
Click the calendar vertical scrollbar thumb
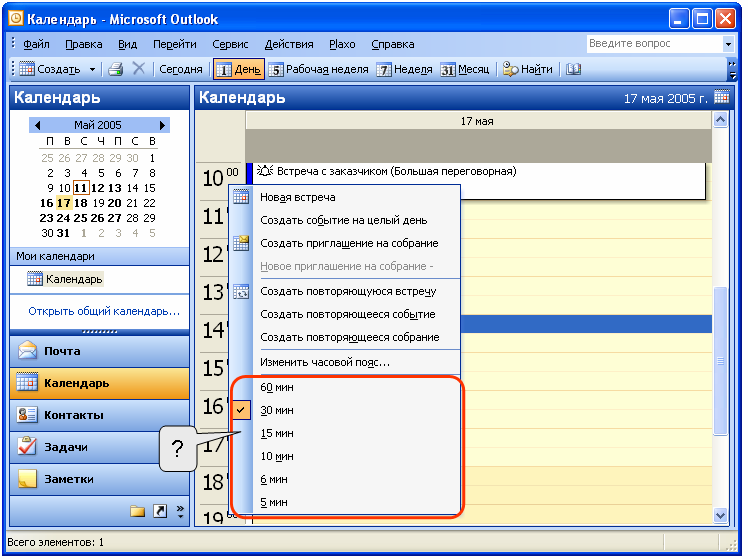pos(720,361)
